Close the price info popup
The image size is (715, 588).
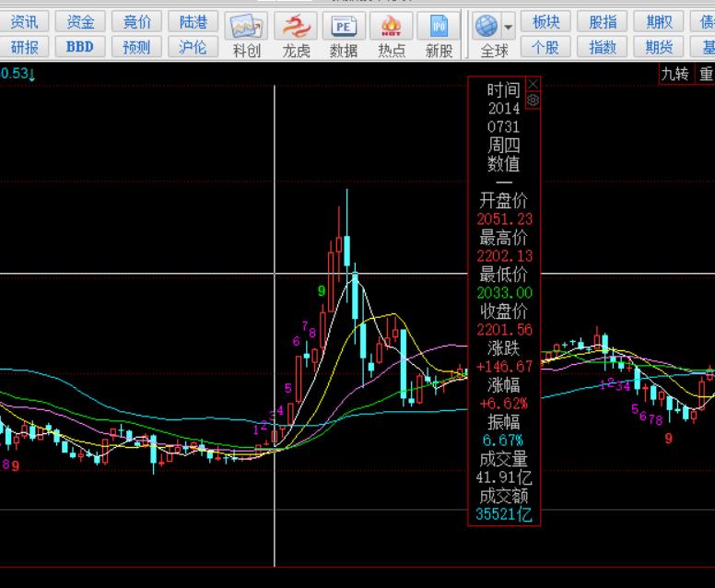point(533,84)
